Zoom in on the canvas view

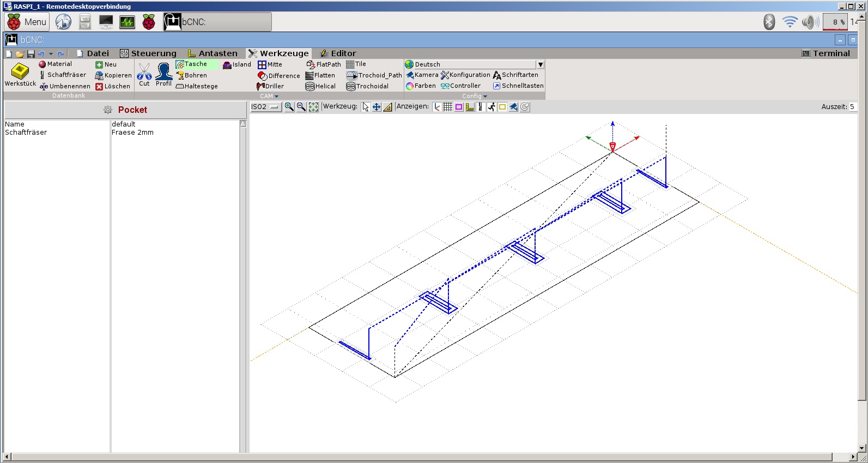coord(289,107)
